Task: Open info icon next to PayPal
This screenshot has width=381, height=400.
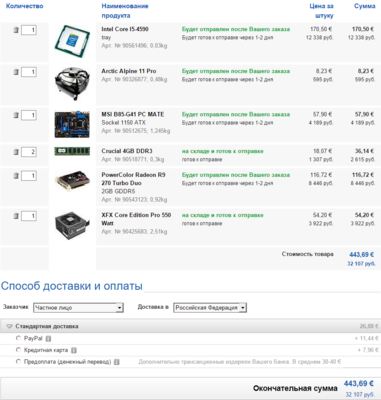Action: 48,339
